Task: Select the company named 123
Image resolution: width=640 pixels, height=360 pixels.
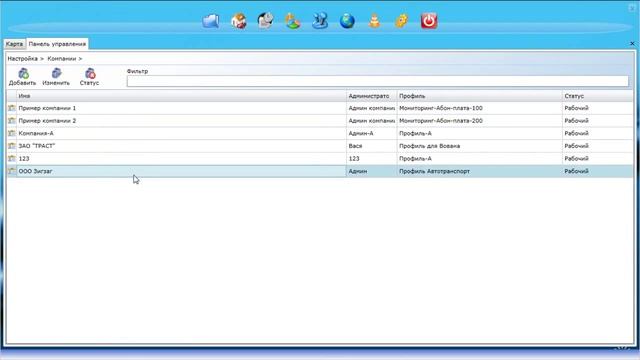Action: point(24,158)
